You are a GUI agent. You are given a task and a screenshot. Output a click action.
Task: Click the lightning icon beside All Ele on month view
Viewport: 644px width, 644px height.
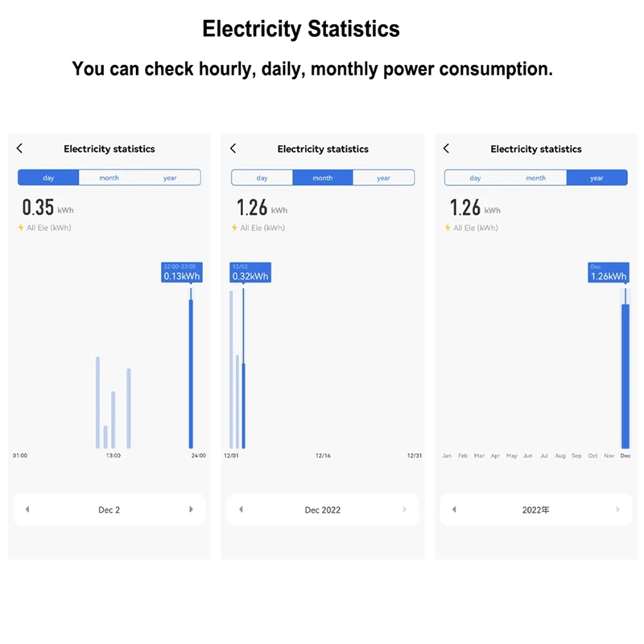[233, 228]
